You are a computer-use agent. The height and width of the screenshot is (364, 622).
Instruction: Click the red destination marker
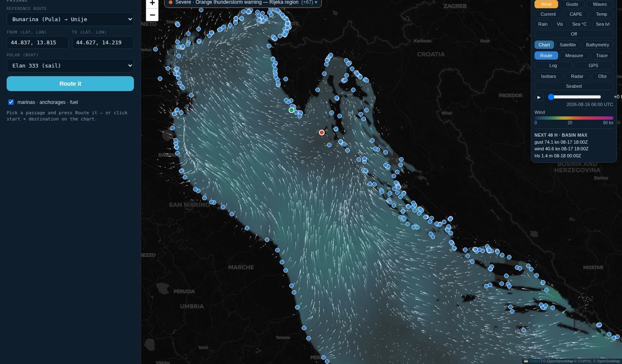322,132
